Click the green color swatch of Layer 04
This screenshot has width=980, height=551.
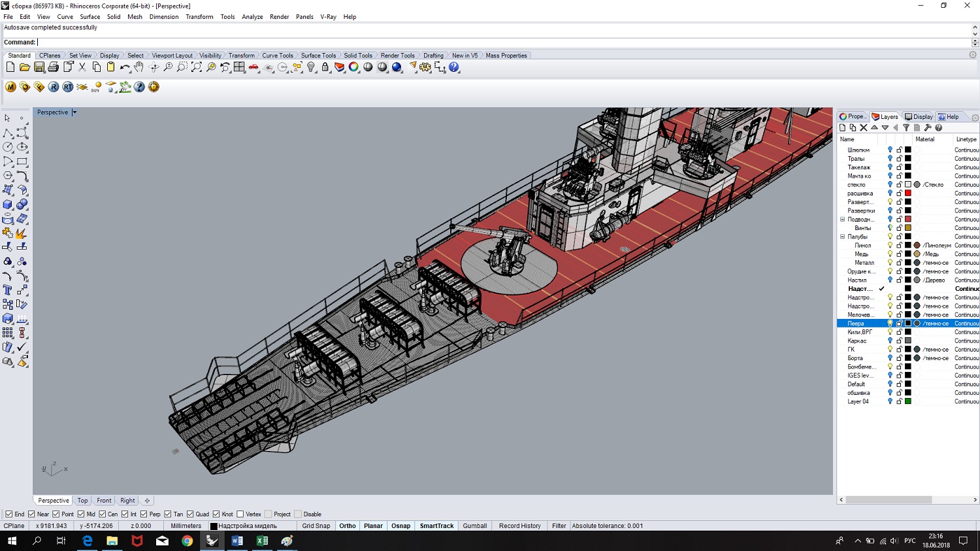(908, 401)
